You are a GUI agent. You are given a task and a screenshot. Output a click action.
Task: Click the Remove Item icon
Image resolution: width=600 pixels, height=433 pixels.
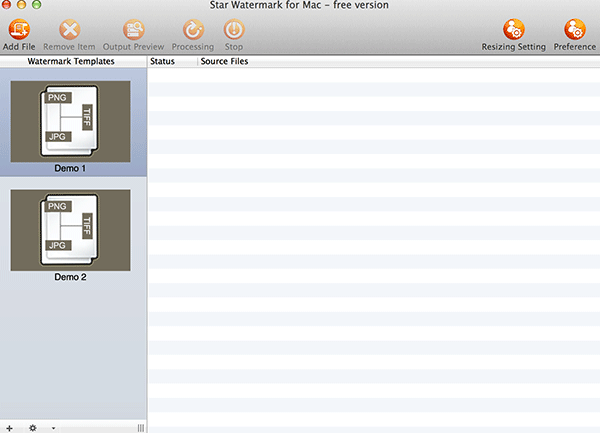(70, 31)
